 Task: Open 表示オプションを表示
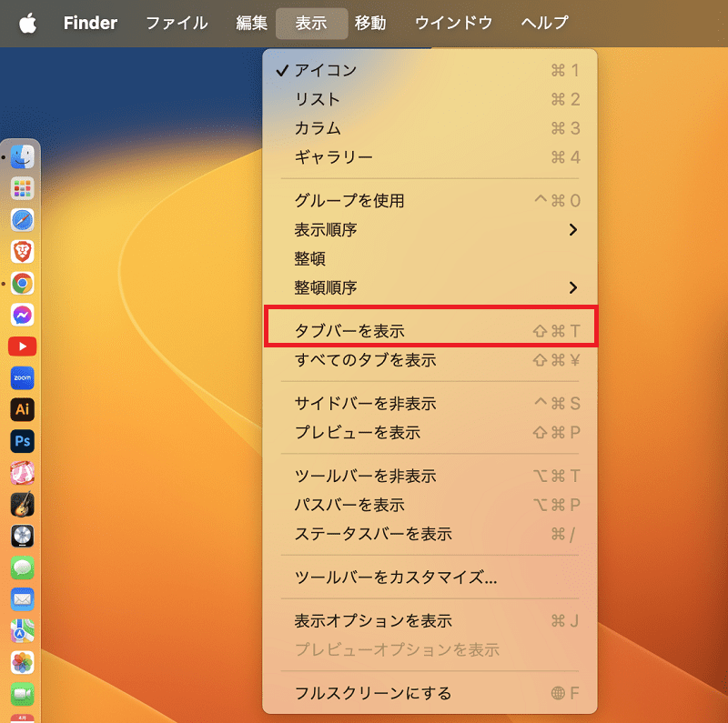[x=430, y=621]
